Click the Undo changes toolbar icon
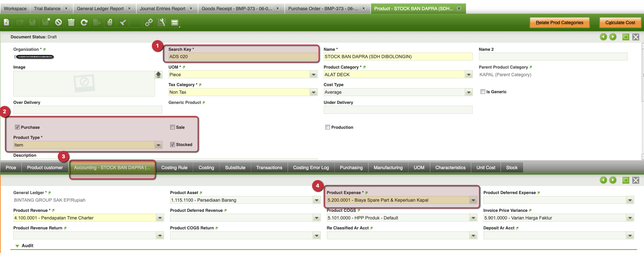 point(58,23)
